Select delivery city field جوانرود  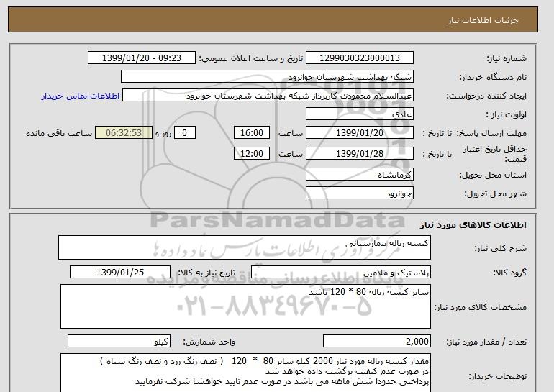[x=359, y=193]
